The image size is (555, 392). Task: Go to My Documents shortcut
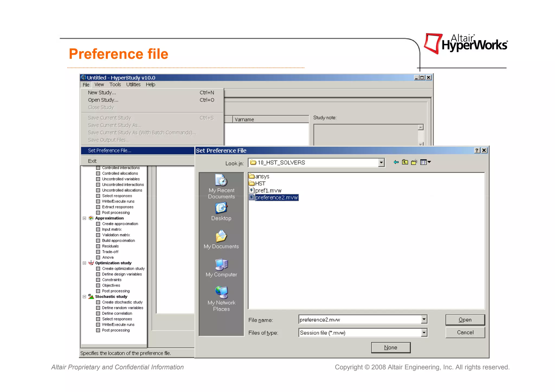(221, 240)
